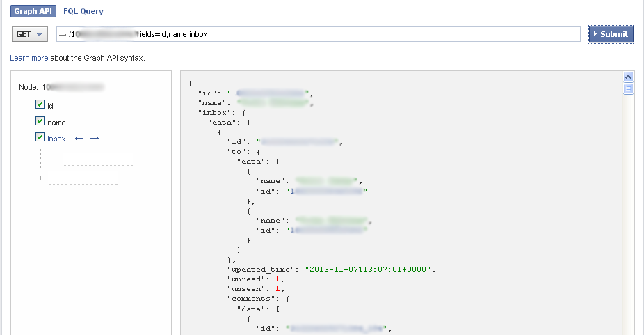Uncheck the id field checkbox
Screen dimensions: 644x335
point(40,104)
